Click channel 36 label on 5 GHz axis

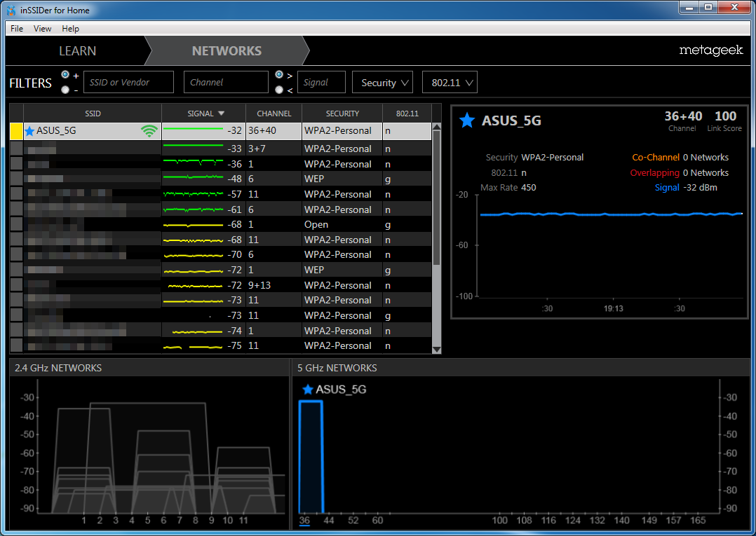tap(304, 520)
